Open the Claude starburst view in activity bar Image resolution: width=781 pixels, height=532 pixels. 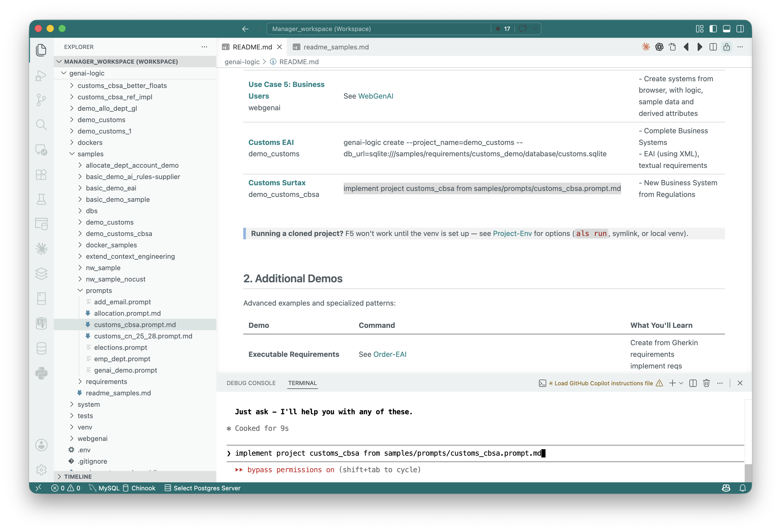tap(41, 249)
